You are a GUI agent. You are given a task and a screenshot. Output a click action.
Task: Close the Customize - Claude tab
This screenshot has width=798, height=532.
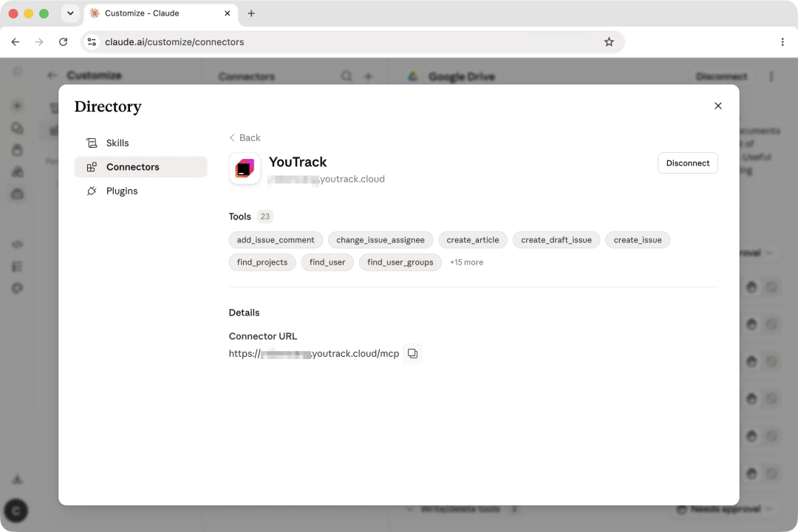click(227, 13)
